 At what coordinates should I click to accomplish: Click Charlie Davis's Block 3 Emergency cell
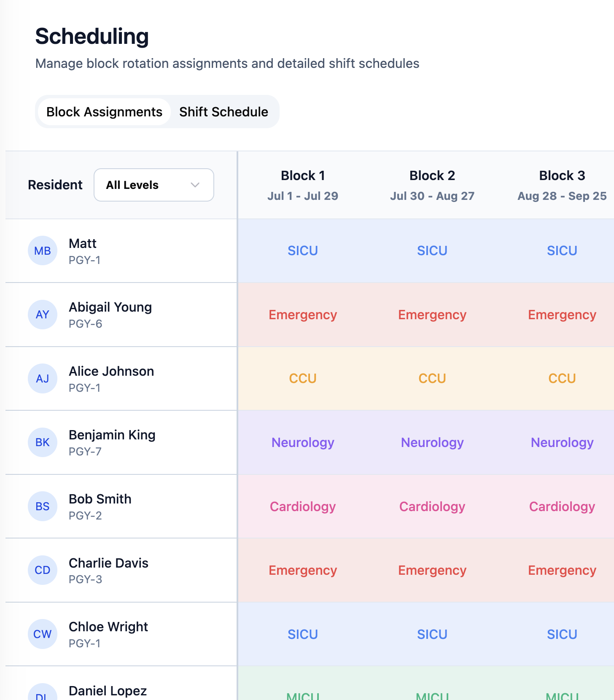pyautogui.click(x=562, y=571)
